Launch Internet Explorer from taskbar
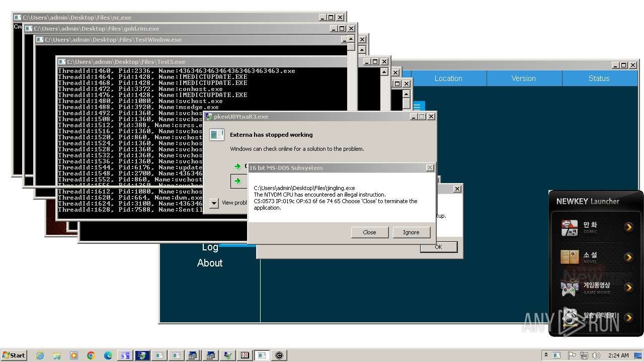 coord(40,355)
